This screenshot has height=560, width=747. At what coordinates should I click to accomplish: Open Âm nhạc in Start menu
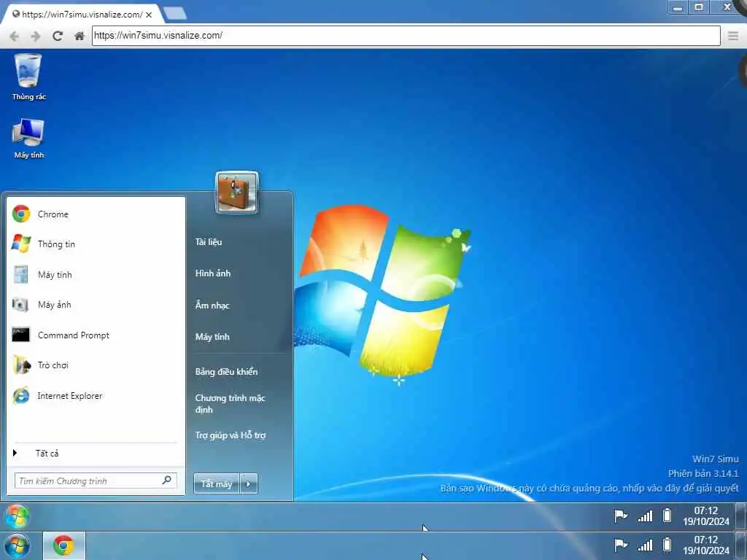coord(212,306)
